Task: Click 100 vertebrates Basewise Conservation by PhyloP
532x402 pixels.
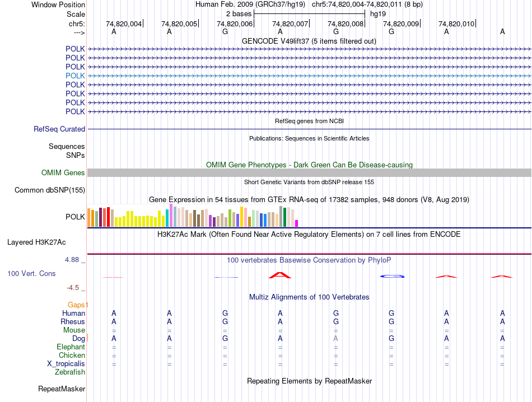Action: point(309,260)
